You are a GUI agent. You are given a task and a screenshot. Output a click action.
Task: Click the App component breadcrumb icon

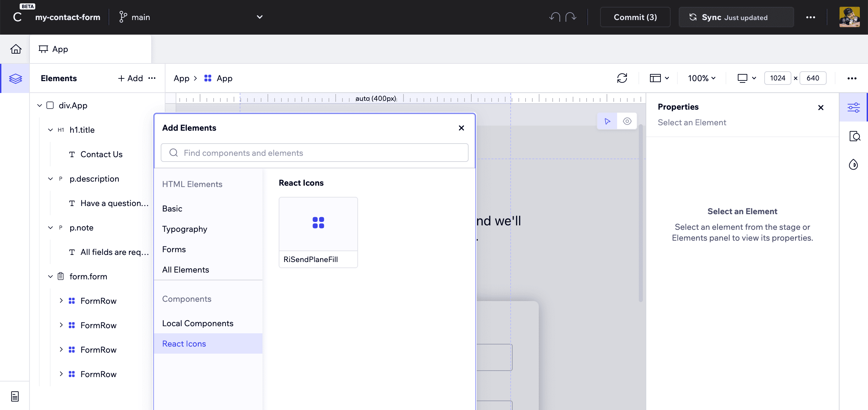(x=208, y=78)
